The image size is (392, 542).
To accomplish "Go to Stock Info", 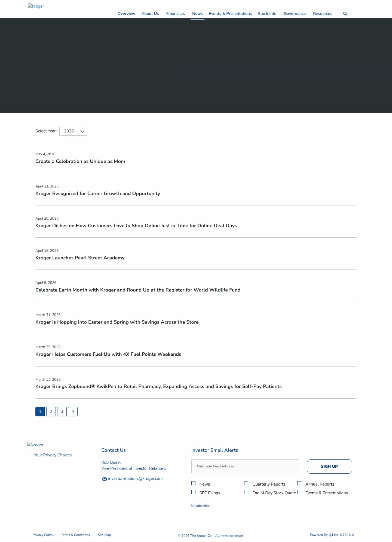I will tap(267, 14).
